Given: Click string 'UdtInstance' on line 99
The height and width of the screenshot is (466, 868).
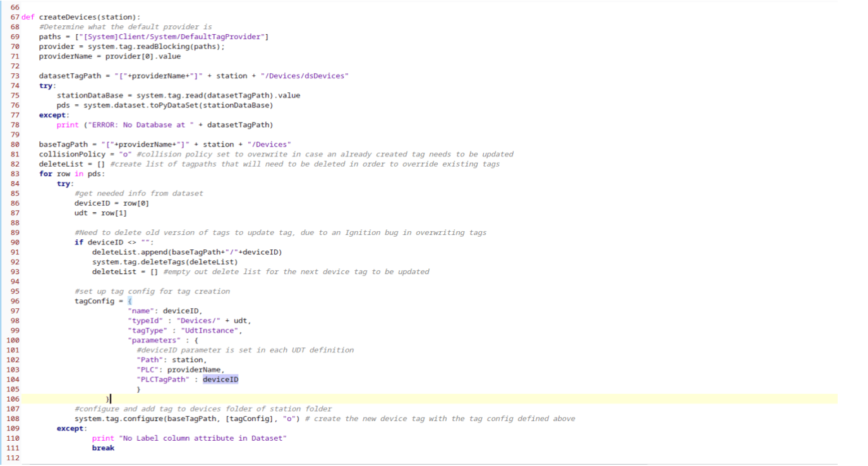Looking at the screenshot, I should (x=210, y=330).
